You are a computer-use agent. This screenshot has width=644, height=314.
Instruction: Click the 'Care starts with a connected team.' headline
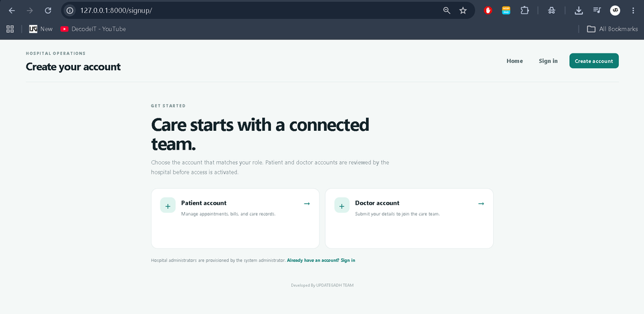point(260,135)
